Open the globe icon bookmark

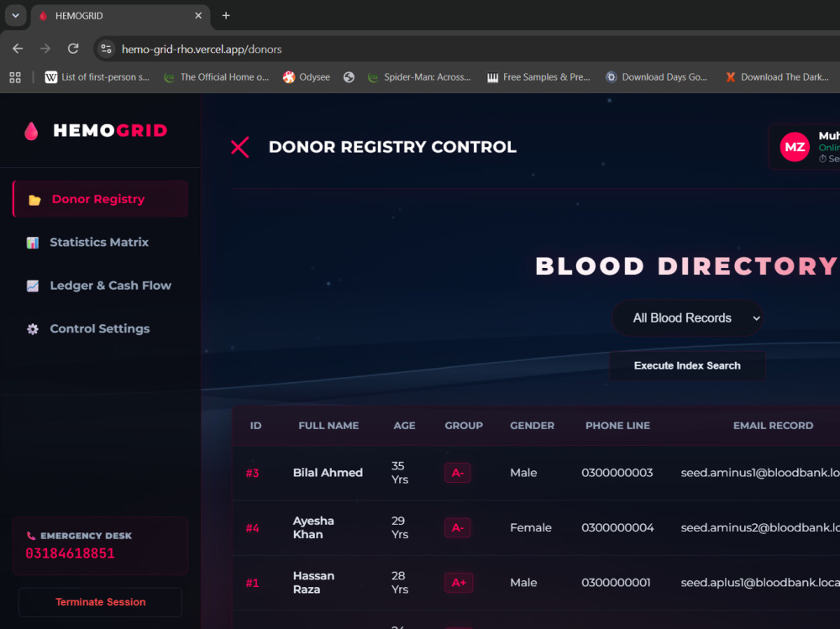tap(349, 77)
